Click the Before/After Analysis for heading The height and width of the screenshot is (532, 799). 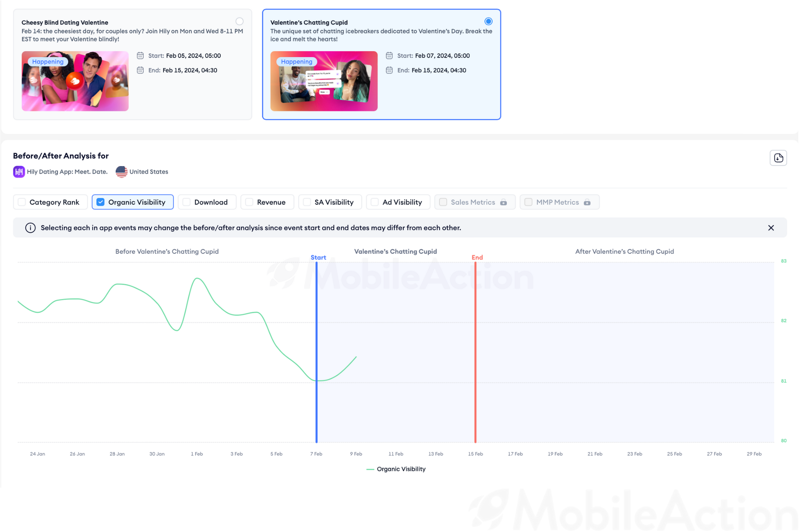click(61, 156)
